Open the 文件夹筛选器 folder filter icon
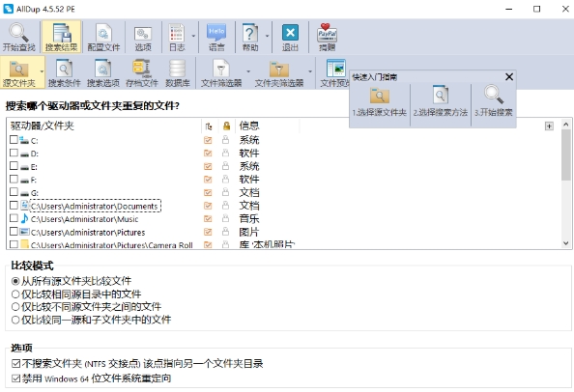The height and width of the screenshot is (392, 574). 279,72
